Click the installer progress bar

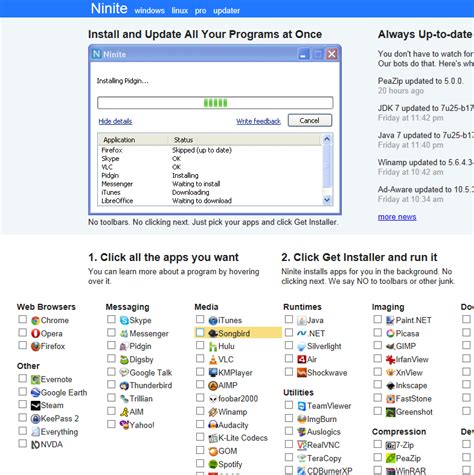pos(215,103)
